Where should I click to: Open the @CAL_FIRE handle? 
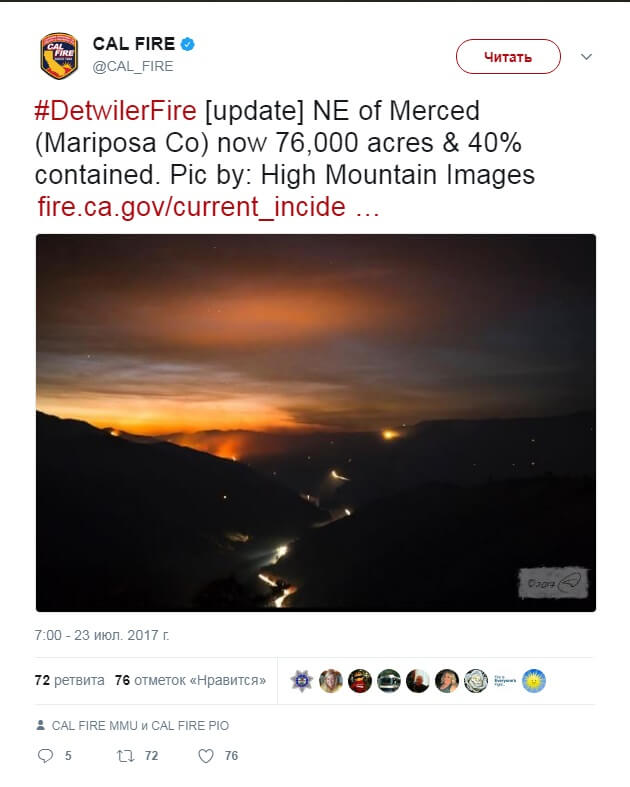pyautogui.click(x=133, y=66)
